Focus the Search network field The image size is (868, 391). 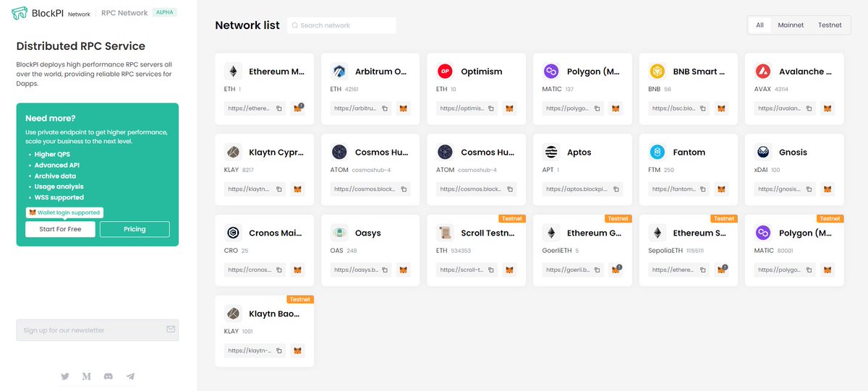(x=341, y=25)
